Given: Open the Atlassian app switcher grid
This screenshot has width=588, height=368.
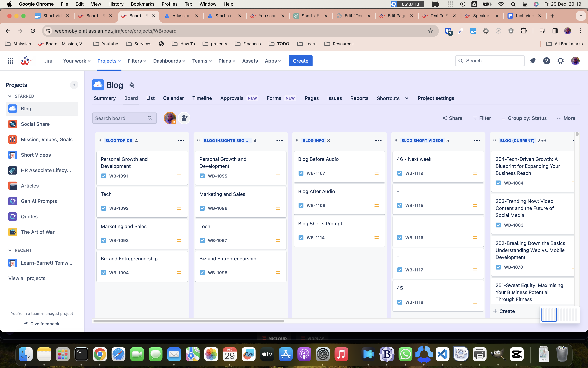Looking at the screenshot, I should click(10, 61).
